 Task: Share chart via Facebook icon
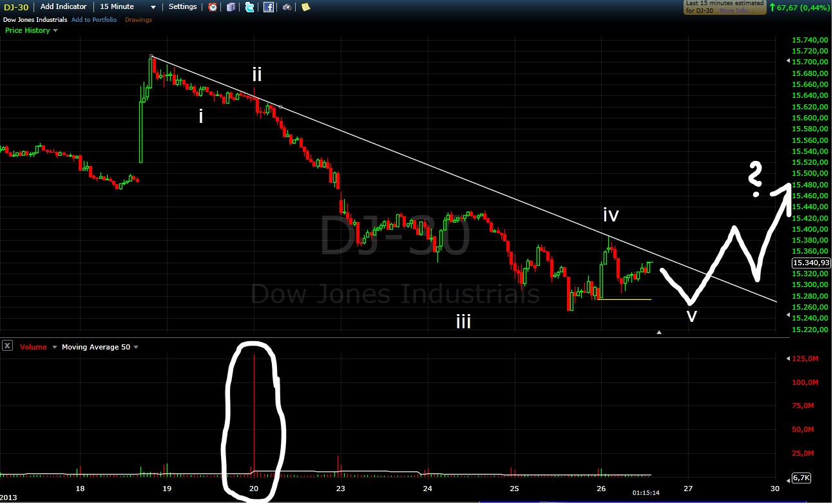[x=269, y=7]
